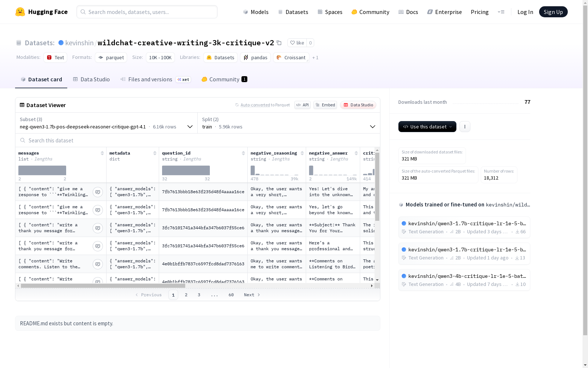Open the Dataset card tab
Viewport: 588px width, 368px height.
click(41, 79)
